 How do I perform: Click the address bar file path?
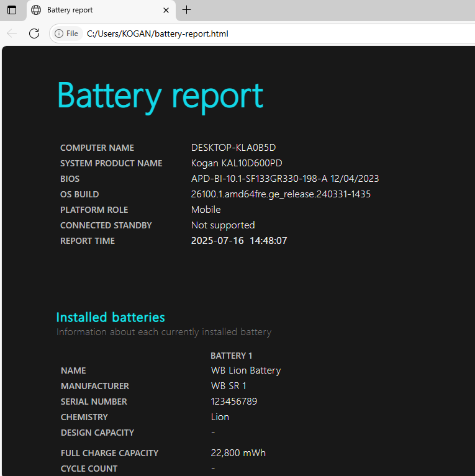[x=158, y=34]
